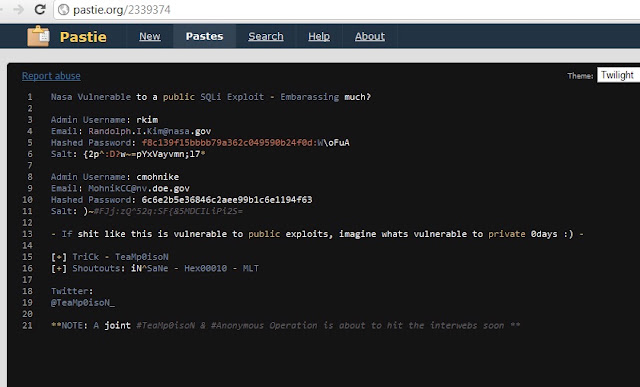Click line number 21 in the gutter

click(27, 326)
